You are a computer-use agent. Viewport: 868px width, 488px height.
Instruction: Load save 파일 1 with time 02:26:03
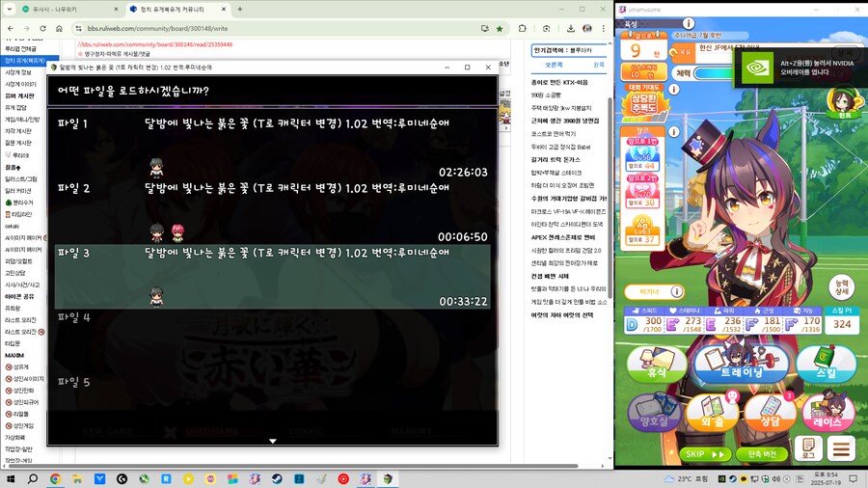pos(272,148)
